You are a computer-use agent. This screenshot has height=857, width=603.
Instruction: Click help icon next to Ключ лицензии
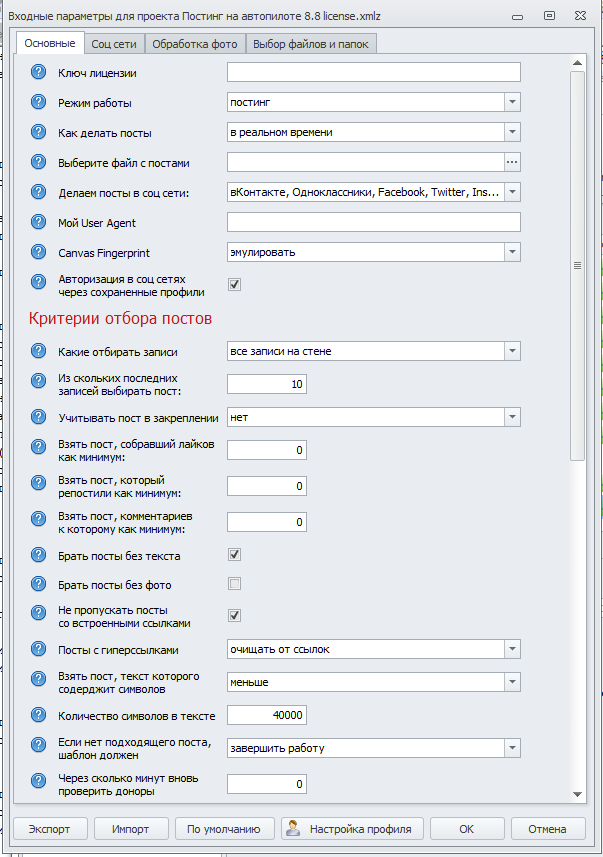click(x=39, y=72)
